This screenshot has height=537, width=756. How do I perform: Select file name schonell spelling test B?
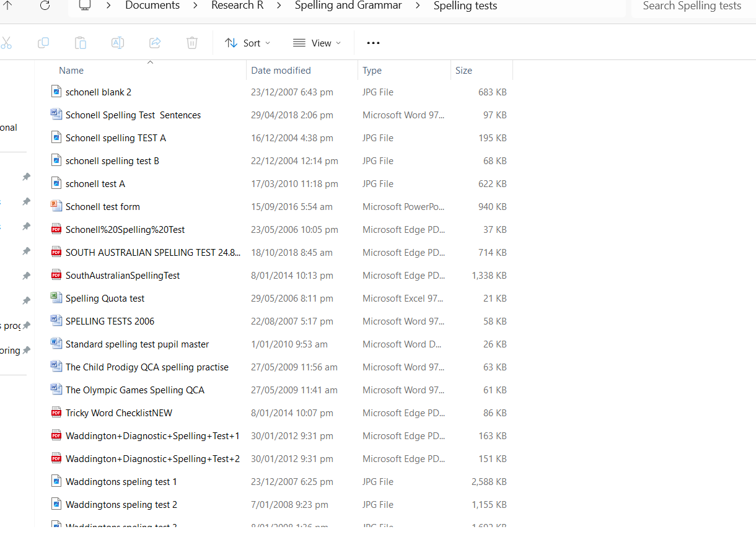[112, 160]
